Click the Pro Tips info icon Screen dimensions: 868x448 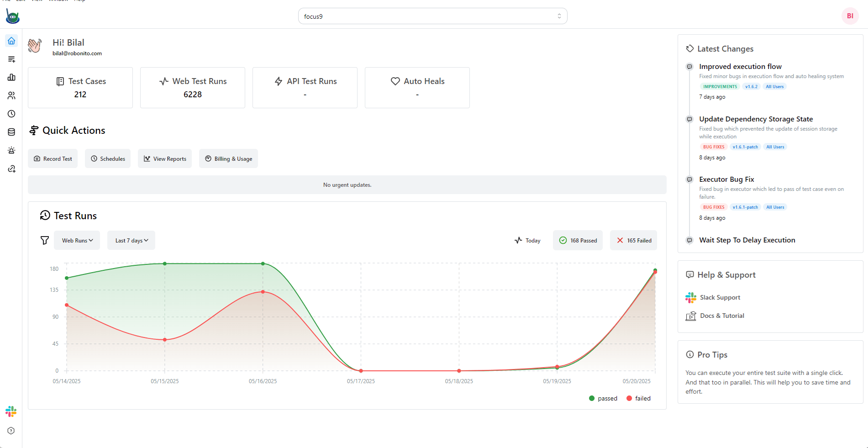click(690, 354)
